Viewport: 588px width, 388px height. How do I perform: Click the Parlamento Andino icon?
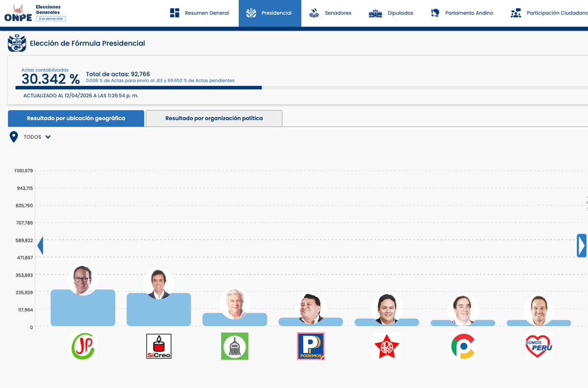pos(435,13)
